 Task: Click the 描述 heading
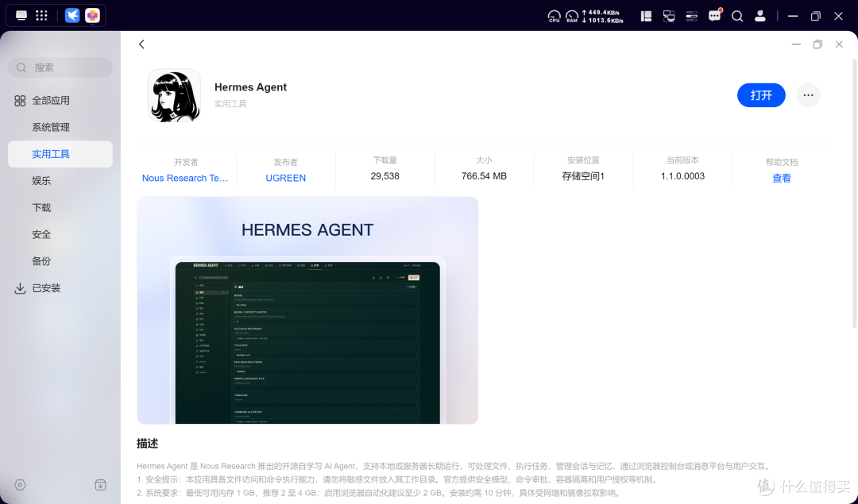click(147, 444)
